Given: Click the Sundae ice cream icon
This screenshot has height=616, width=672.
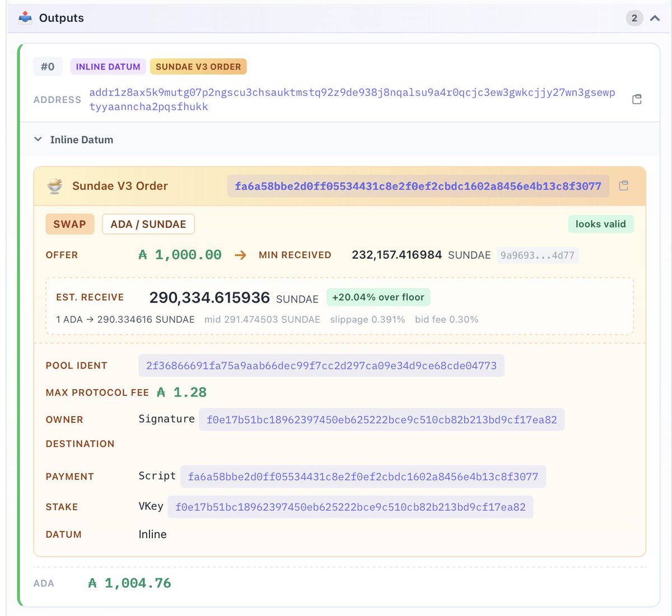Looking at the screenshot, I should pos(54,186).
